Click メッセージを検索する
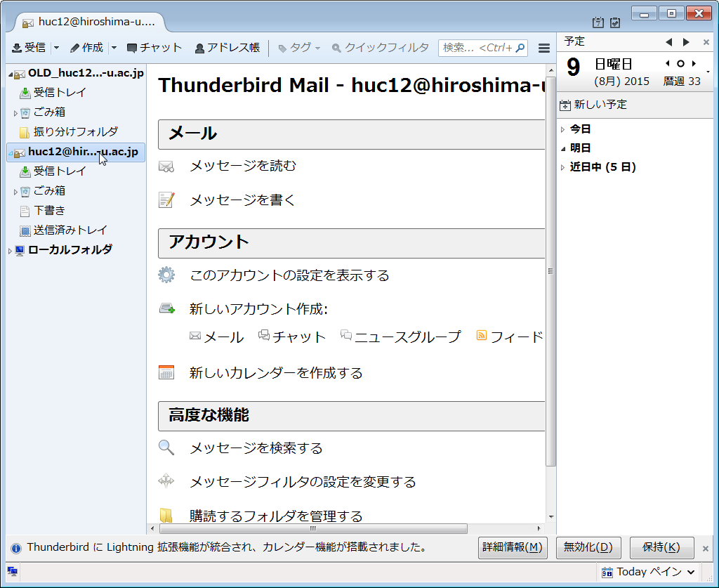 pos(256,447)
